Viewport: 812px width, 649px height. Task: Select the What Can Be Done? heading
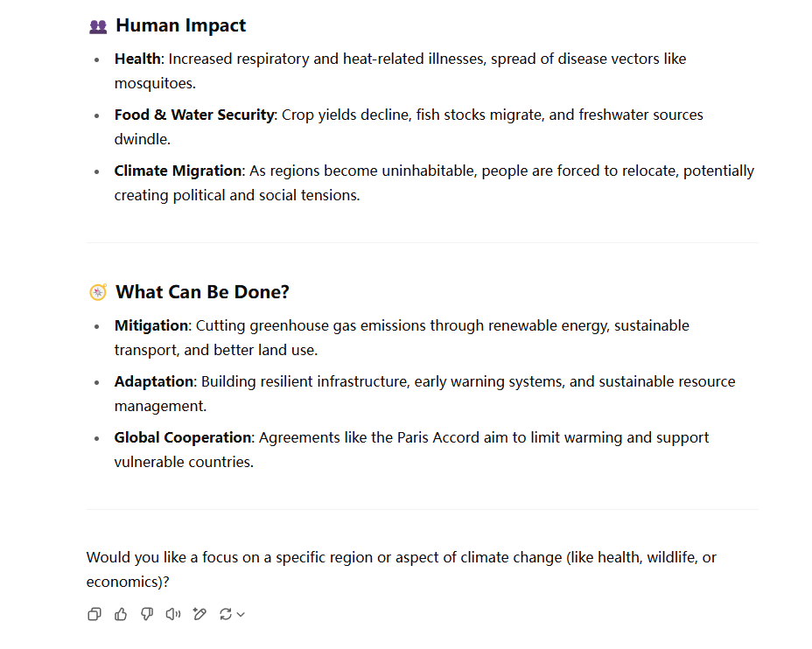[x=202, y=292]
